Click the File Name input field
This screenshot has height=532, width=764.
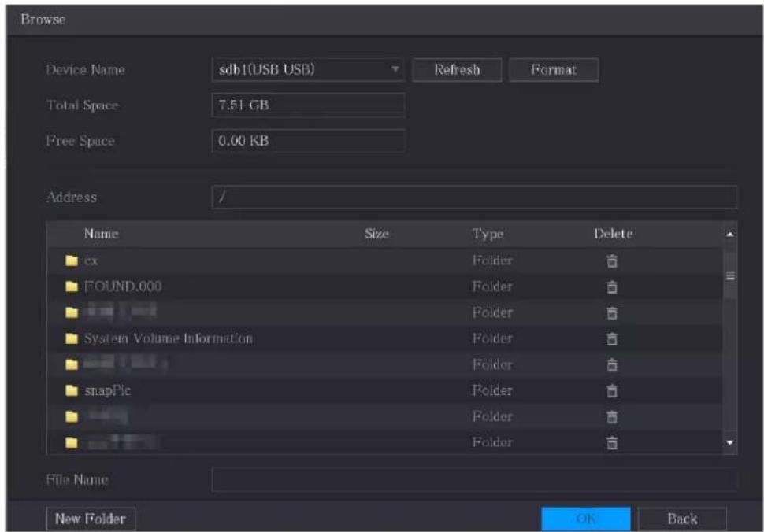(474, 480)
